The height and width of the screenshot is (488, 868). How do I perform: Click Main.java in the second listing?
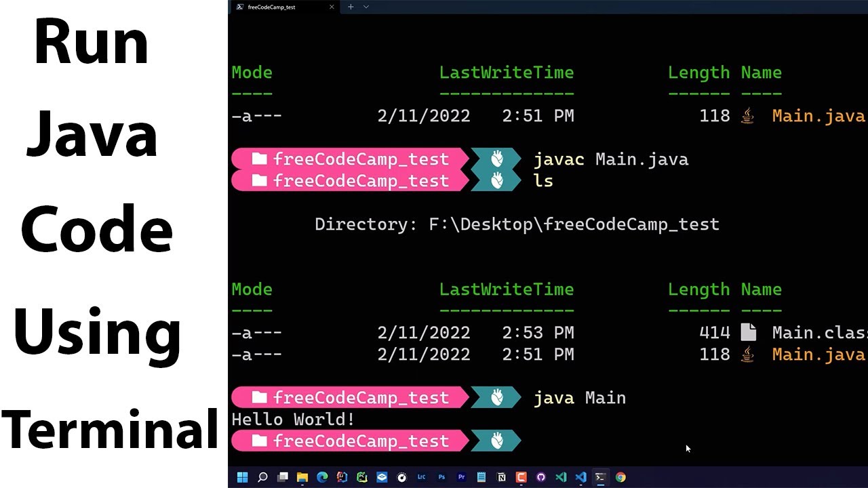click(x=819, y=354)
